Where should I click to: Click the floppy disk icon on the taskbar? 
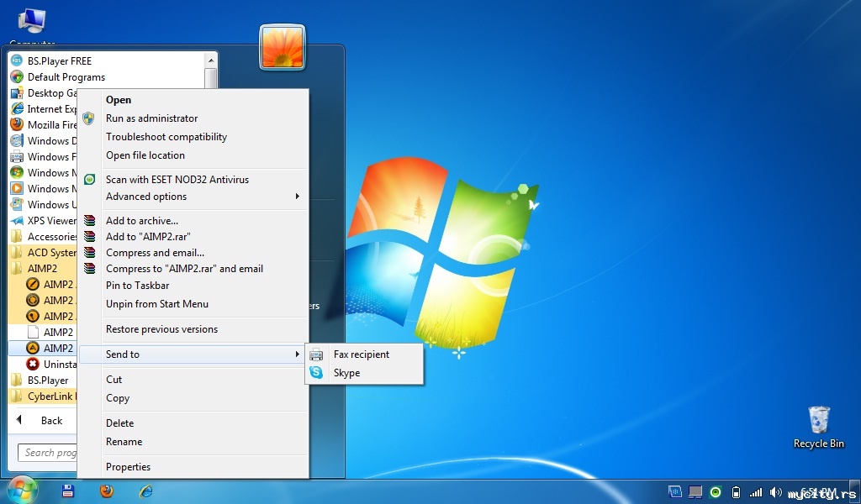(x=68, y=491)
